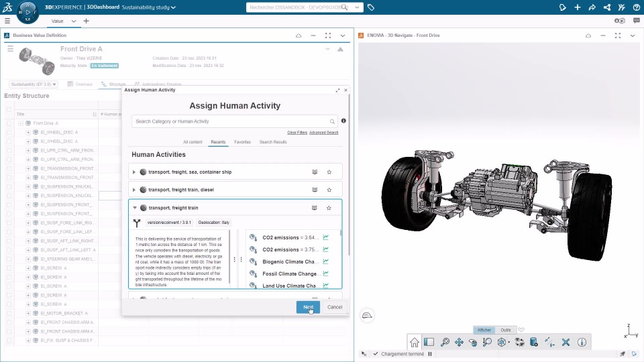The width and height of the screenshot is (644, 362).
Task: Click the Cancel button
Action: tap(335, 307)
